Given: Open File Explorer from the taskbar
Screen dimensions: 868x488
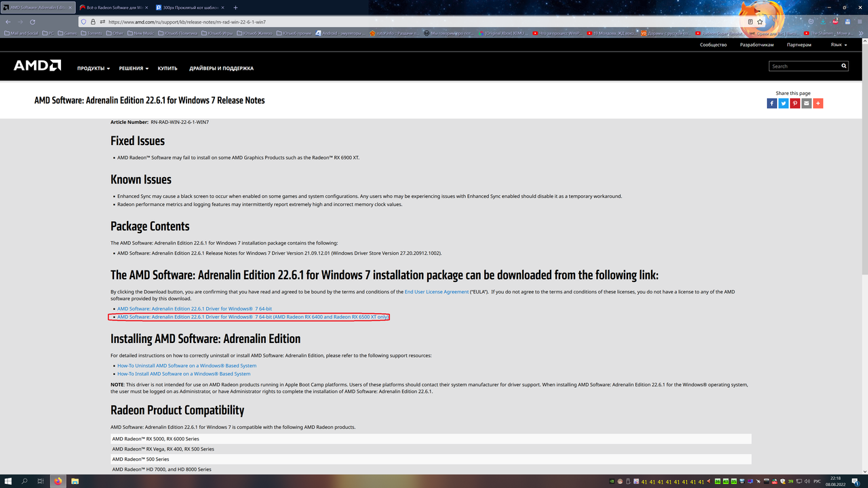Looking at the screenshot, I should click(75, 481).
